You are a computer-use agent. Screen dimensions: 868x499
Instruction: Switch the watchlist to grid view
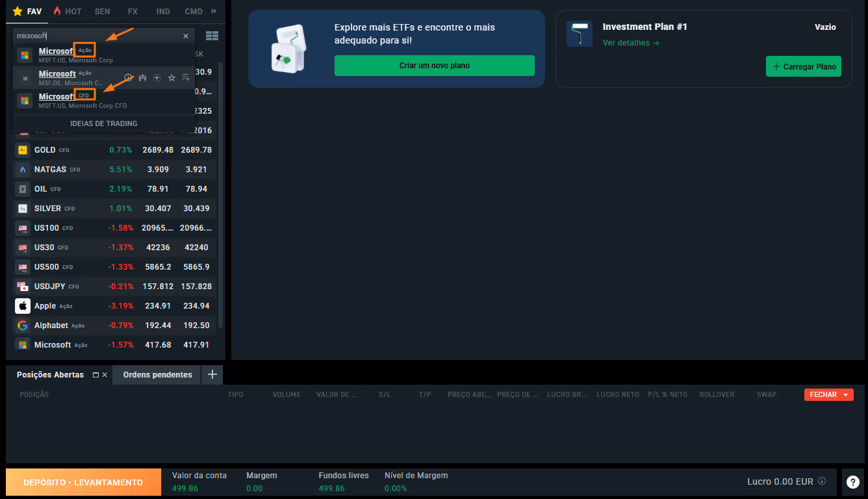tap(212, 36)
